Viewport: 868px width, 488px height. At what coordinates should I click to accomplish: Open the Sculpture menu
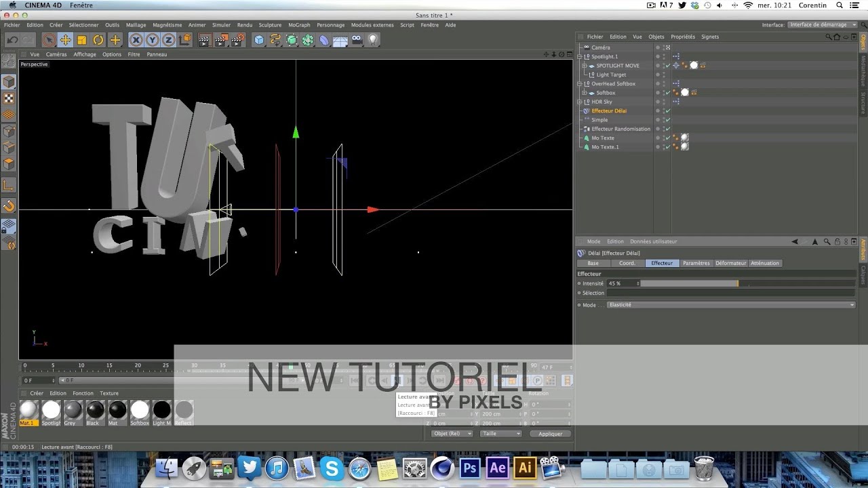point(270,25)
